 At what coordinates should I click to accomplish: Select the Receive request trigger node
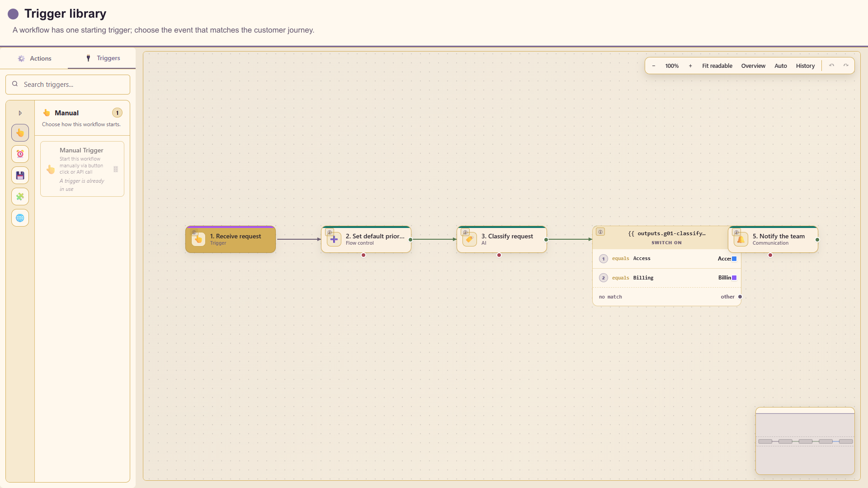click(231, 239)
